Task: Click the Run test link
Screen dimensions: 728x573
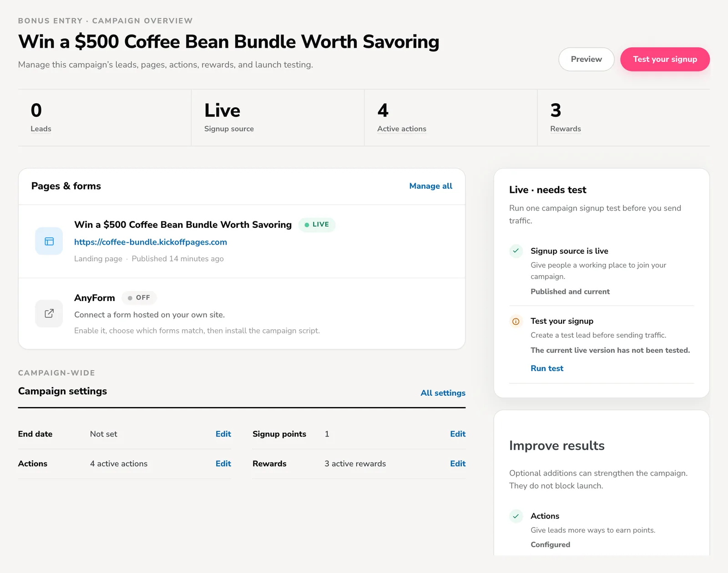Action: (x=547, y=368)
